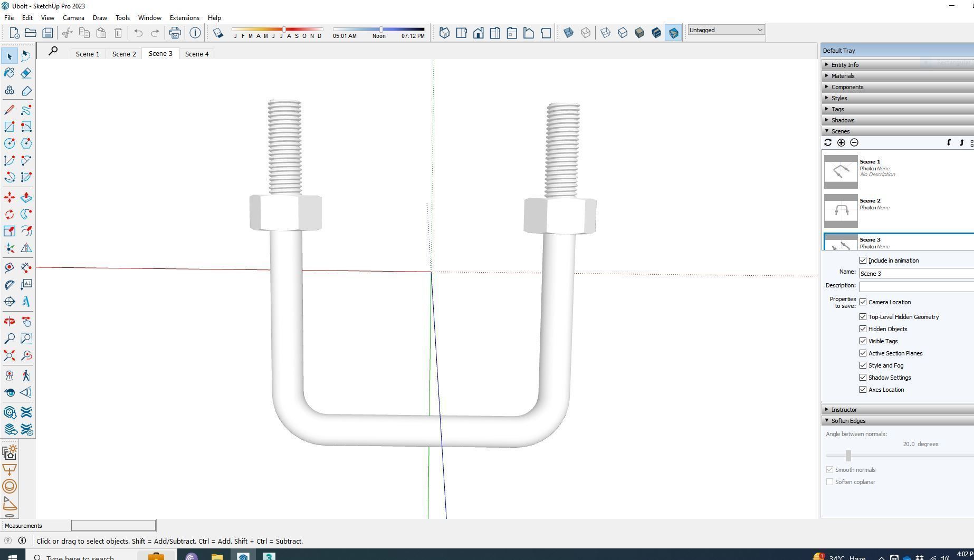Enable X-ray face style
Viewport: 974px width, 560px height.
point(569,33)
